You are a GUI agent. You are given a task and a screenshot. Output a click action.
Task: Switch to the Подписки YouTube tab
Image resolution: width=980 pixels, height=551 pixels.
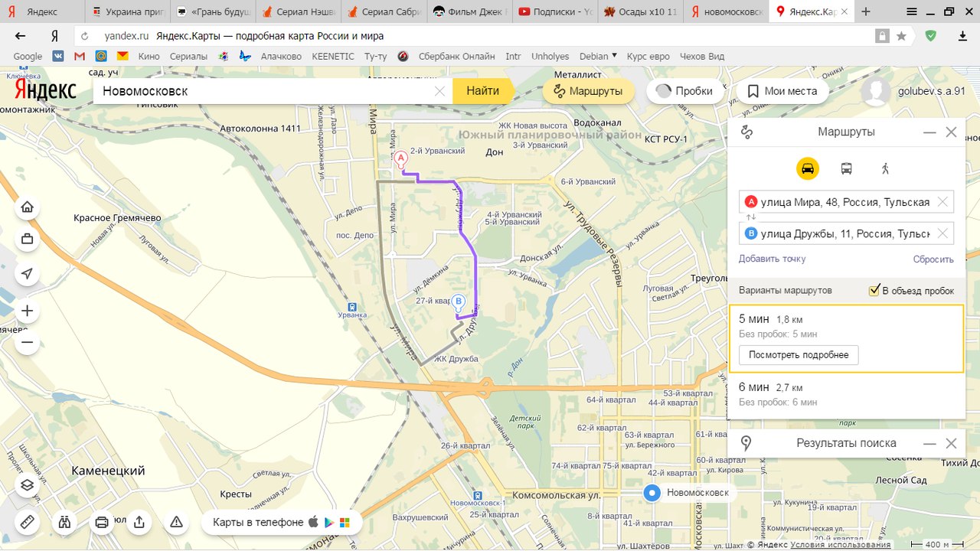click(554, 11)
